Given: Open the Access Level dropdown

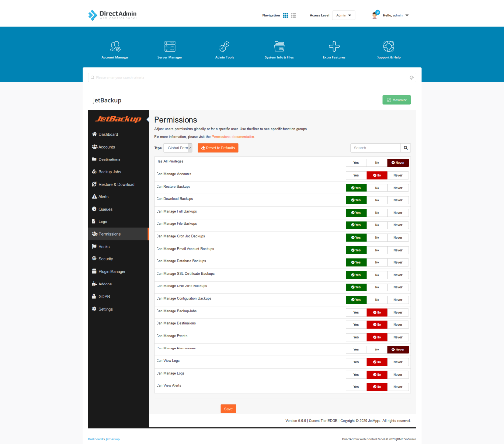Looking at the screenshot, I should pyautogui.click(x=343, y=15).
